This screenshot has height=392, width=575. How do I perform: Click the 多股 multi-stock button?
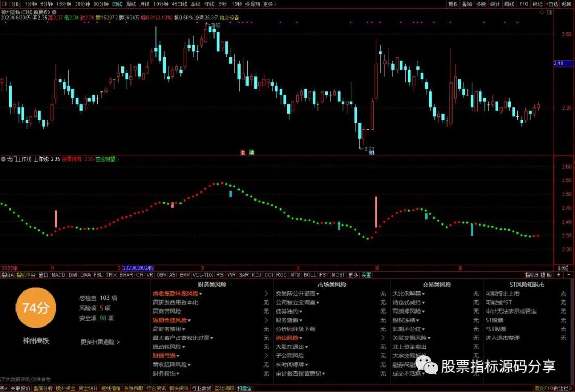click(481, 4)
